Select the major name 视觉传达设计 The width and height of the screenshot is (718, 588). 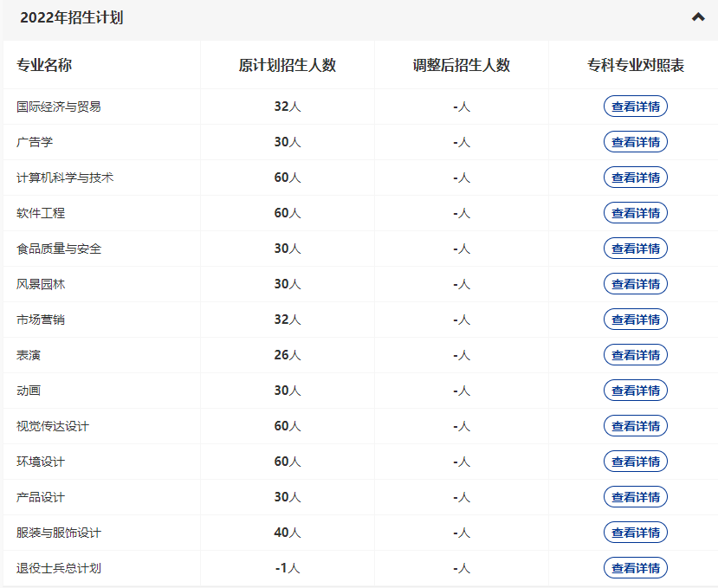click(x=53, y=426)
